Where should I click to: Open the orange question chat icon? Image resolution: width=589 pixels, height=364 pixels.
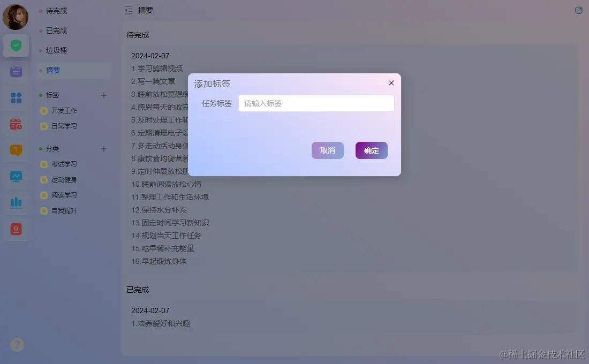tap(16, 150)
